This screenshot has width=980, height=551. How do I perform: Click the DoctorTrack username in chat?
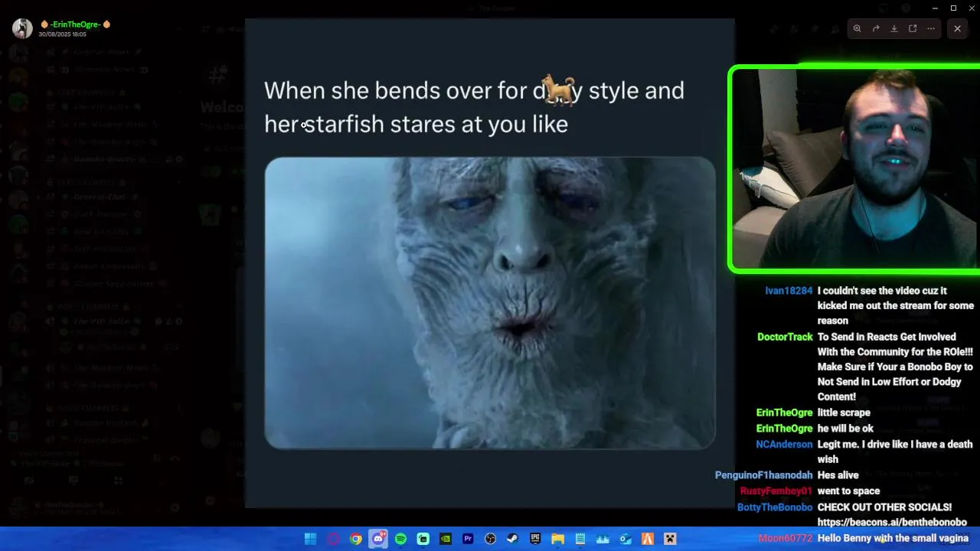pyautogui.click(x=785, y=337)
